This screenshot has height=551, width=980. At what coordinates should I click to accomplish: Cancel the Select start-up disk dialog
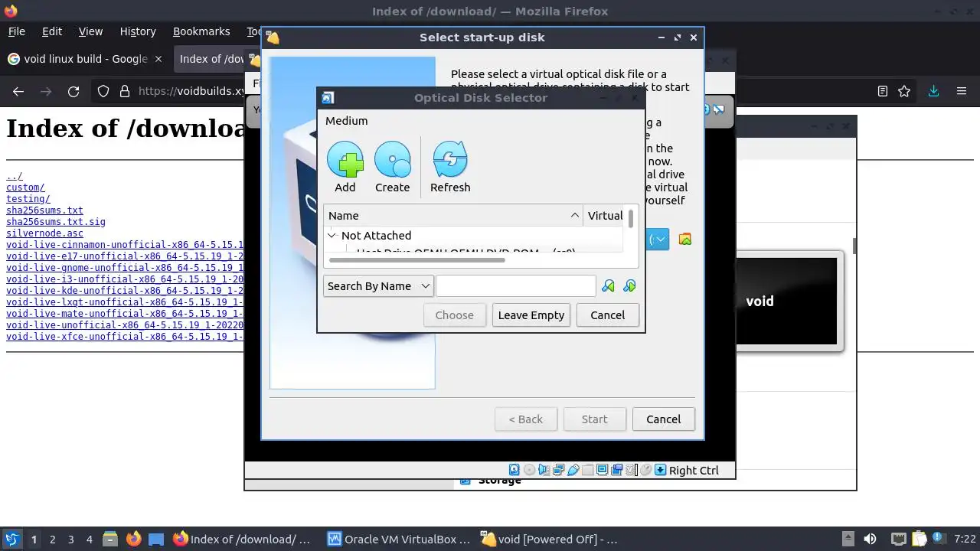point(663,419)
